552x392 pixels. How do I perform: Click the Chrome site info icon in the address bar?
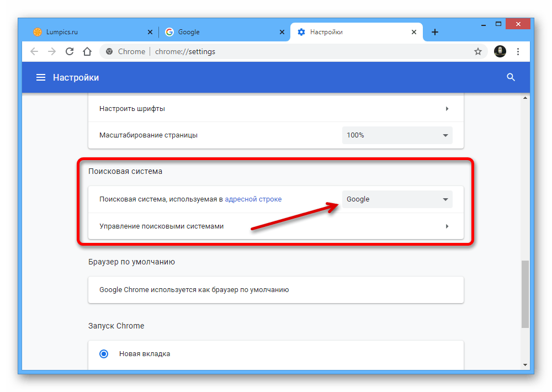click(109, 51)
